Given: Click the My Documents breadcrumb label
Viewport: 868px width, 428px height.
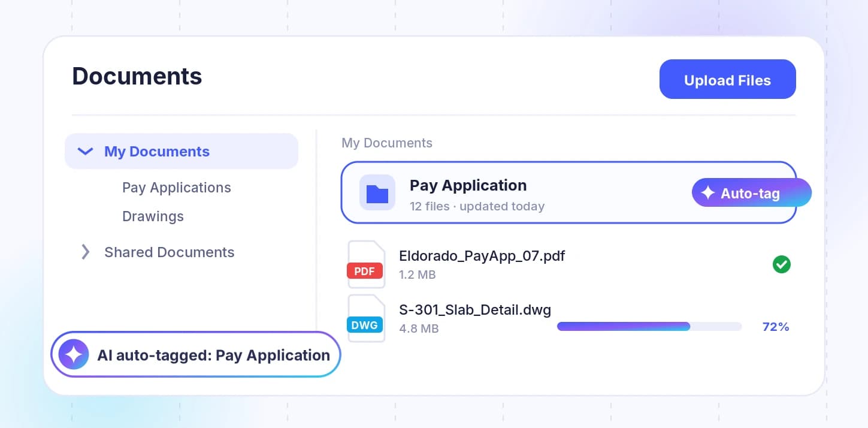Looking at the screenshot, I should pyautogui.click(x=387, y=143).
